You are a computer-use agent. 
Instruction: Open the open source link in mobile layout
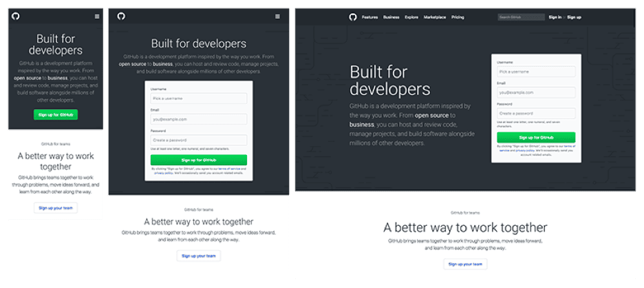click(28, 78)
